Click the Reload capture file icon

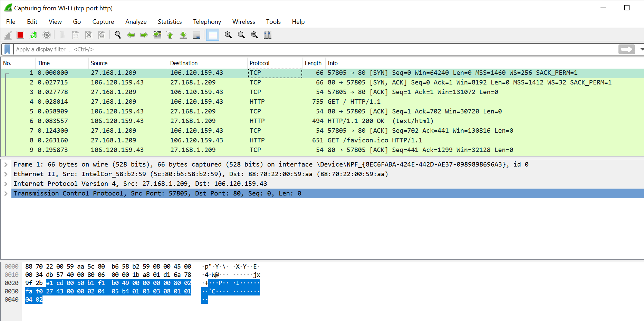pos(102,35)
